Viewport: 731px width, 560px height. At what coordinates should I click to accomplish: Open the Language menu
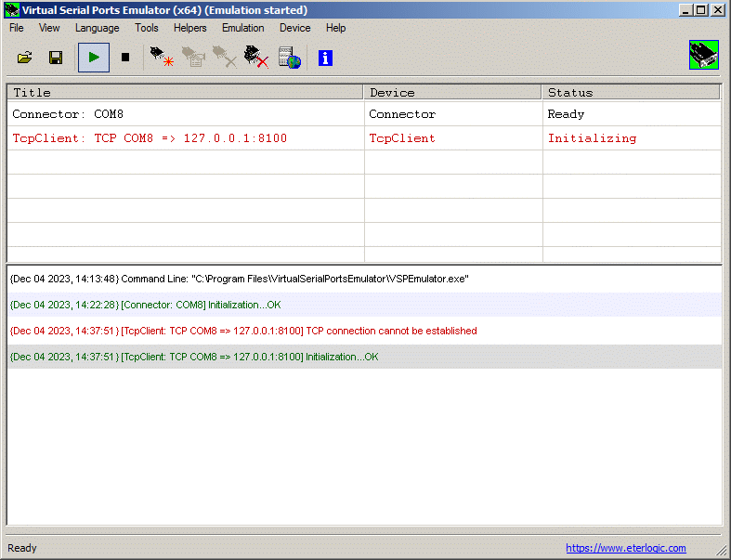click(97, 28)
